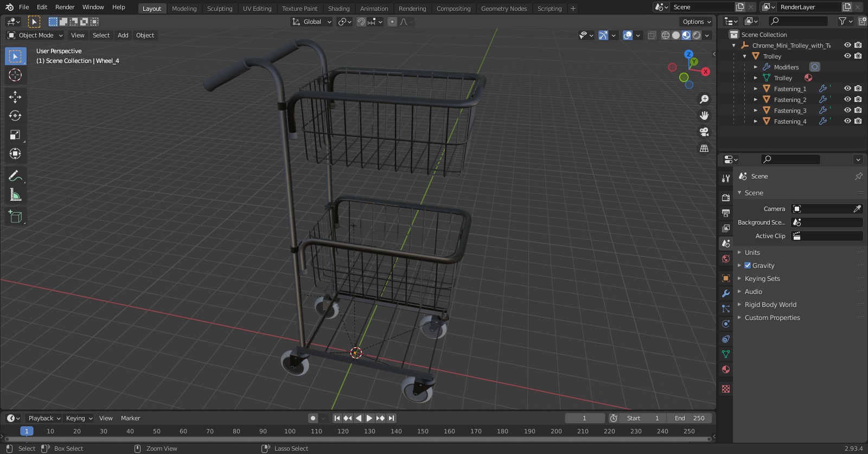Click the timeline Marker menu
This screenshot has height=454, width=868.
tap(130, 418)
